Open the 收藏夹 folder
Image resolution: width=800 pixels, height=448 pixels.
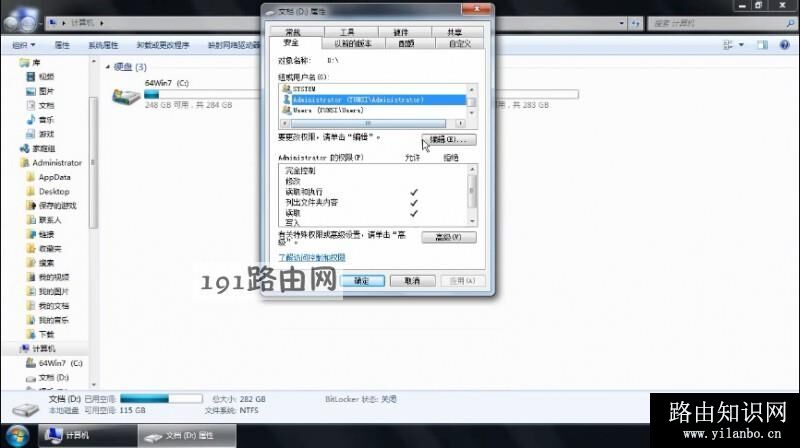click(x=49, y=248)
